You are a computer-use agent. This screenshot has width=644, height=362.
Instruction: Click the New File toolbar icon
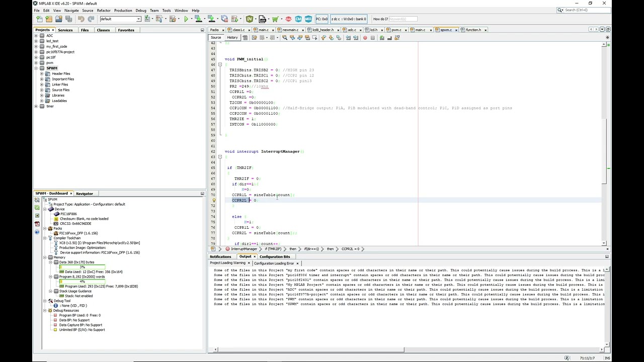pyautogui.click(x=40, y=19)
